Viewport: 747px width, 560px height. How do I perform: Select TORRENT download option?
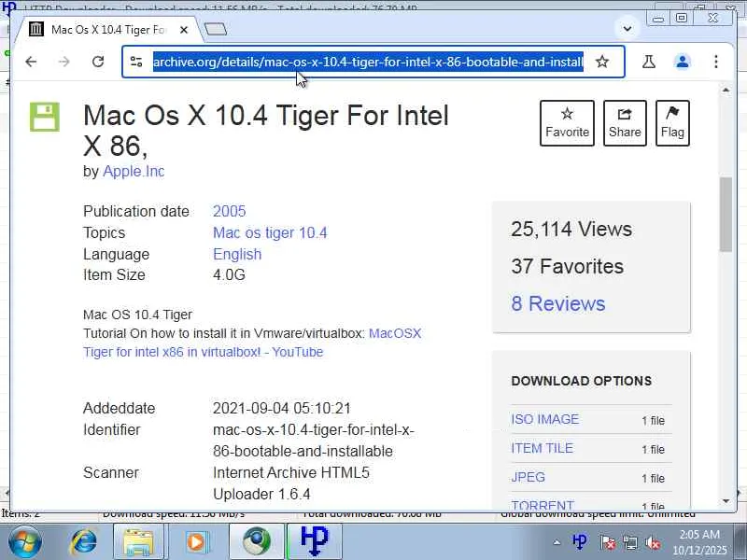543,505
